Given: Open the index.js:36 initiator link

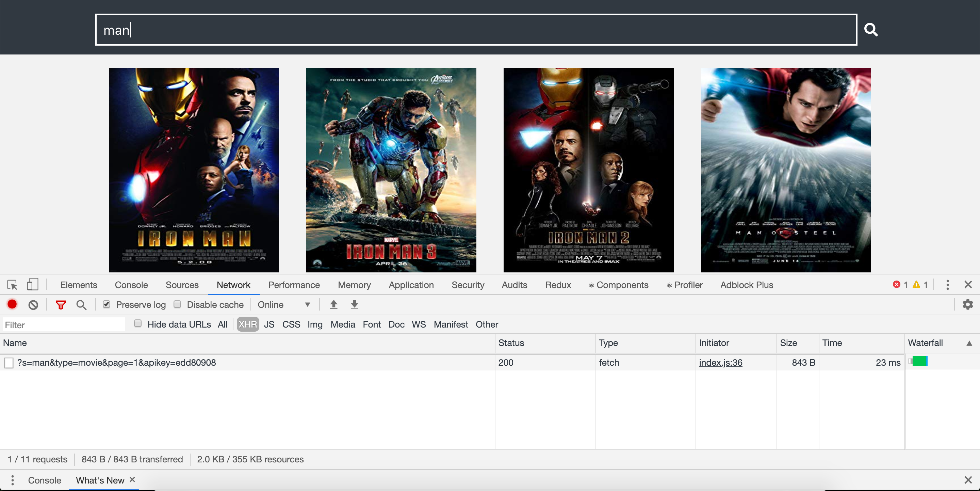Looking at the screenshot, I should (x=720, y=363).
